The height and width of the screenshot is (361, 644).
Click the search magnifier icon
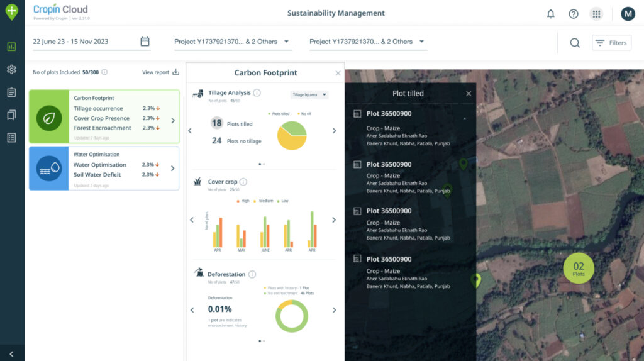575,43
